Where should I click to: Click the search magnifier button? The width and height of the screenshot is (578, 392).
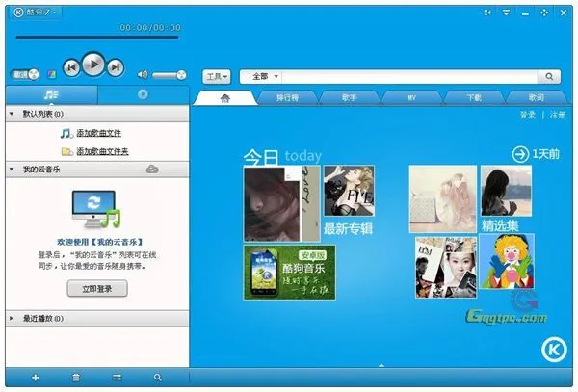[x=549, y=77]
